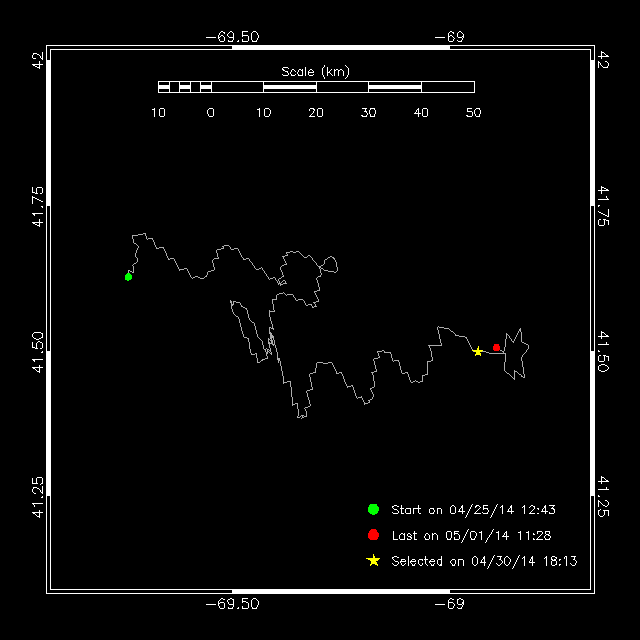
Task: Click the yellow star in the legend
Action: 373,561
